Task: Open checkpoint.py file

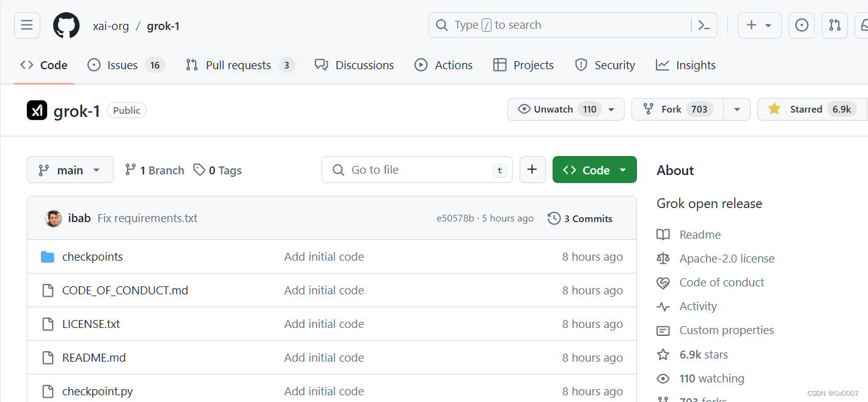Action: pos(98,392)
